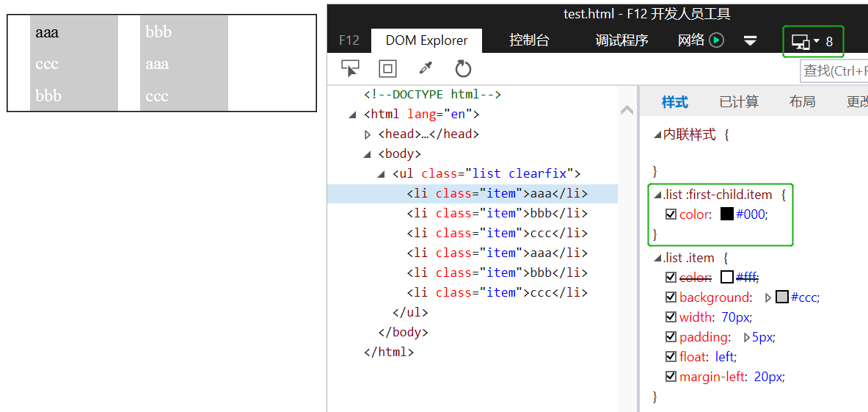Select the fifth li row containing bbb
The width and height of the screenshot is (868, 412).
[497, 273]
